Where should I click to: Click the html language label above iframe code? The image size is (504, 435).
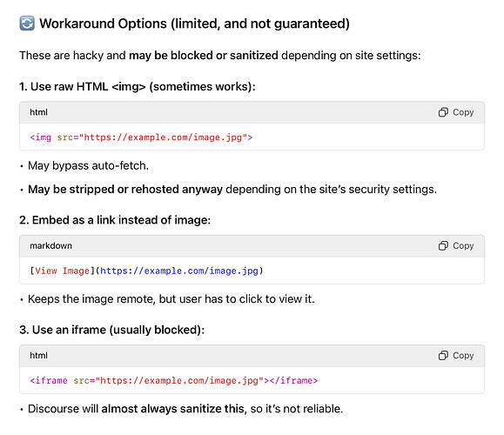point(38,355)
